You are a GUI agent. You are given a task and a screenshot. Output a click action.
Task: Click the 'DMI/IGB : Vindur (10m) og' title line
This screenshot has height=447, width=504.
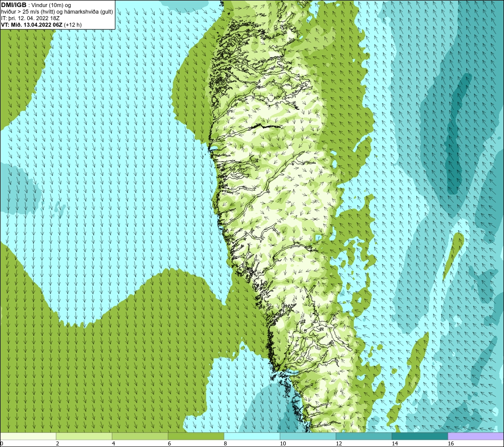(x=36, y=5)
